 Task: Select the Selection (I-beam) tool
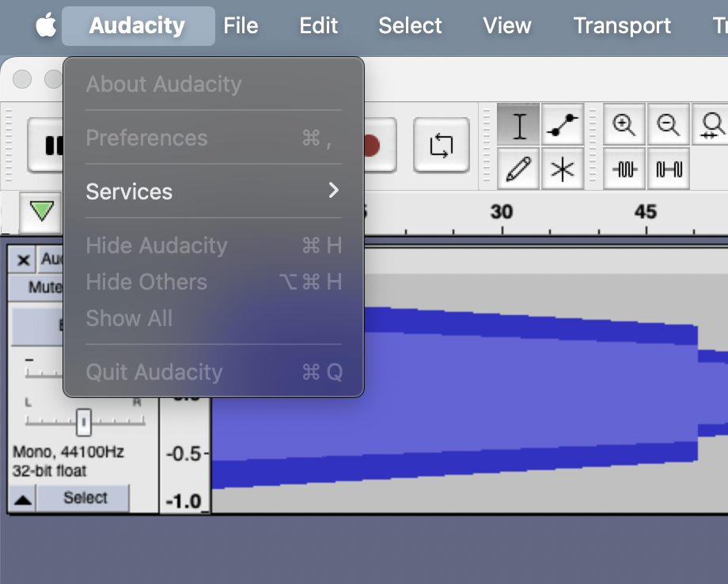[518, 124]
